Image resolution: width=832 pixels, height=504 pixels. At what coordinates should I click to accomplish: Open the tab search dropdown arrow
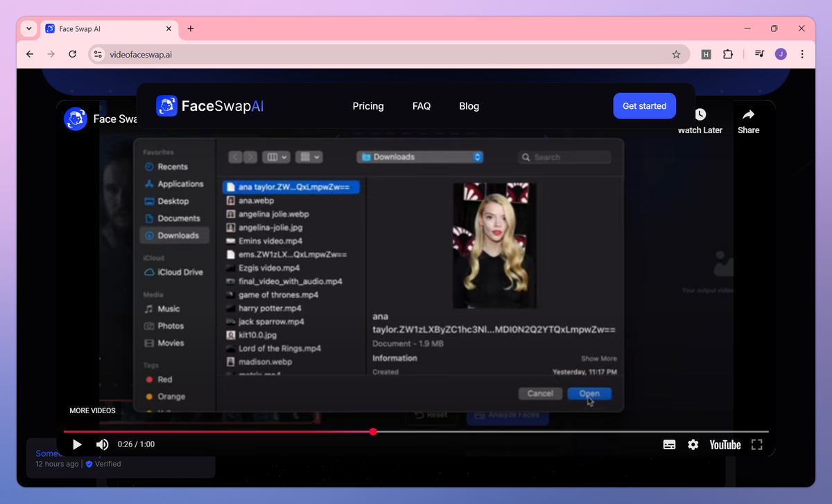coord(28,29)
